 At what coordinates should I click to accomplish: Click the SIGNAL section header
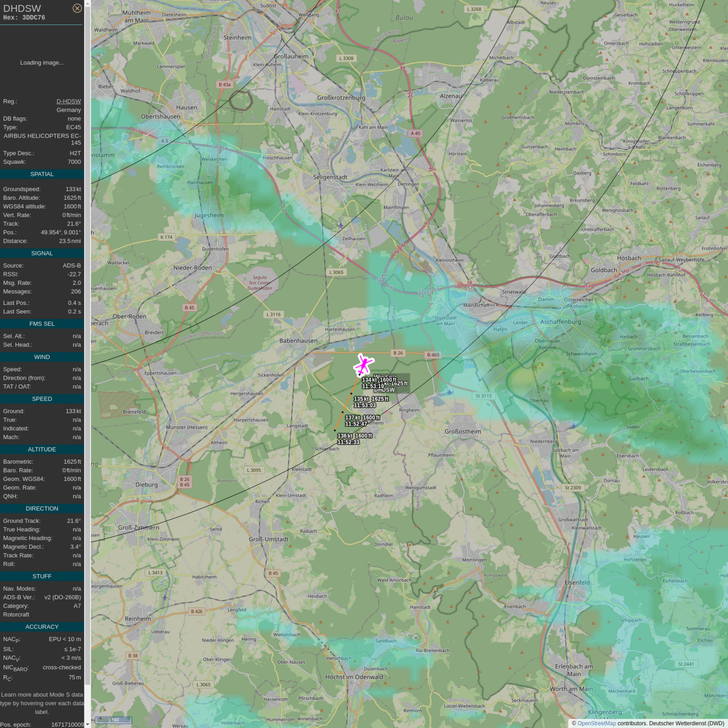click(x=42, y=253)
